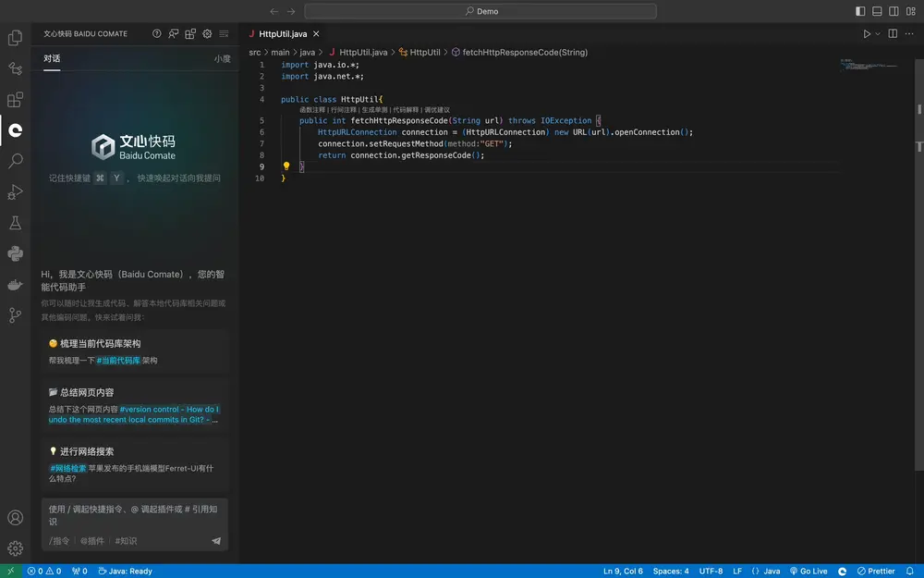Select the HttpUtil.java editor tab
This screenshot has width=924, height=578.
[282, 34]
